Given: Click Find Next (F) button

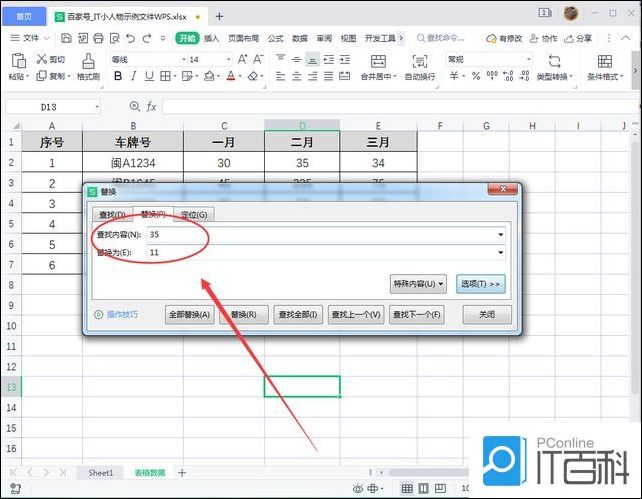Looking at the screenshot, I should [416, 314].
